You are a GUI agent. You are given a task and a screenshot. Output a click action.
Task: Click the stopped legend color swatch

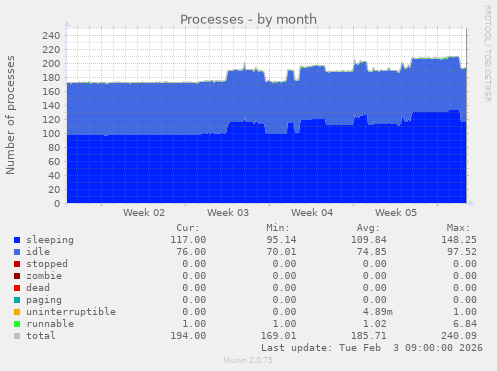point(17,264)
